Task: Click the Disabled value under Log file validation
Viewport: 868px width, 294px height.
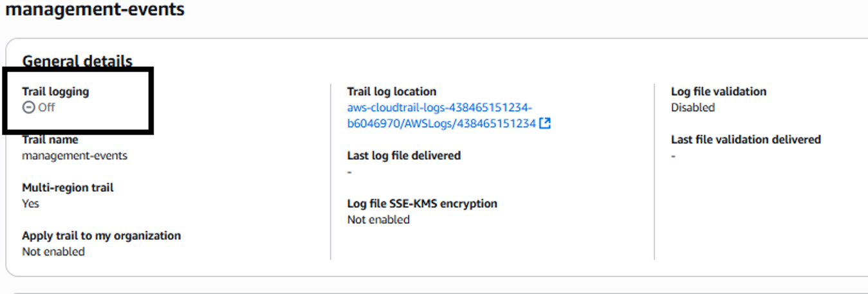Action: click(693, 107)
